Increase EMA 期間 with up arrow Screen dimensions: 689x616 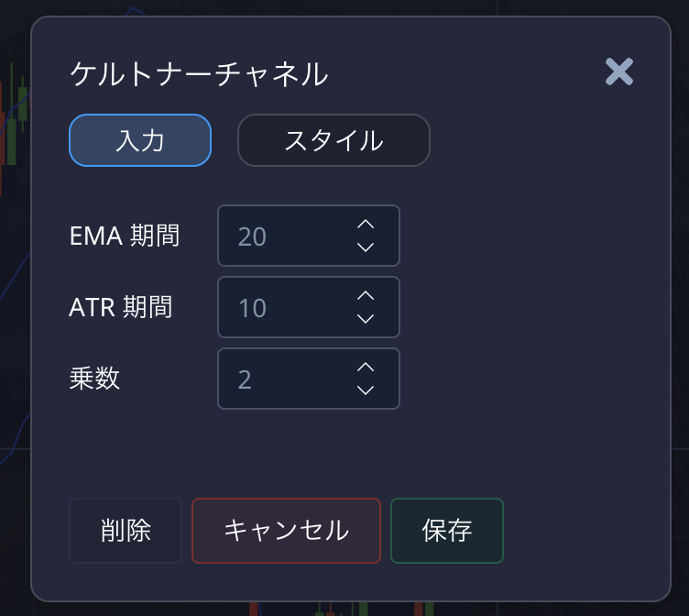click(x=366, y=225)
